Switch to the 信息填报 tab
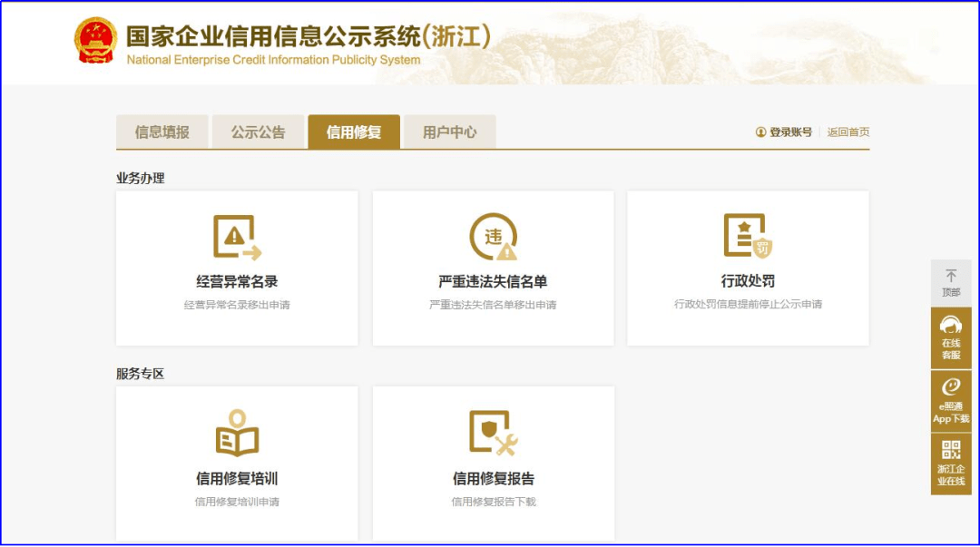Viewport: 980px width, 547px height. click(162, 131)
